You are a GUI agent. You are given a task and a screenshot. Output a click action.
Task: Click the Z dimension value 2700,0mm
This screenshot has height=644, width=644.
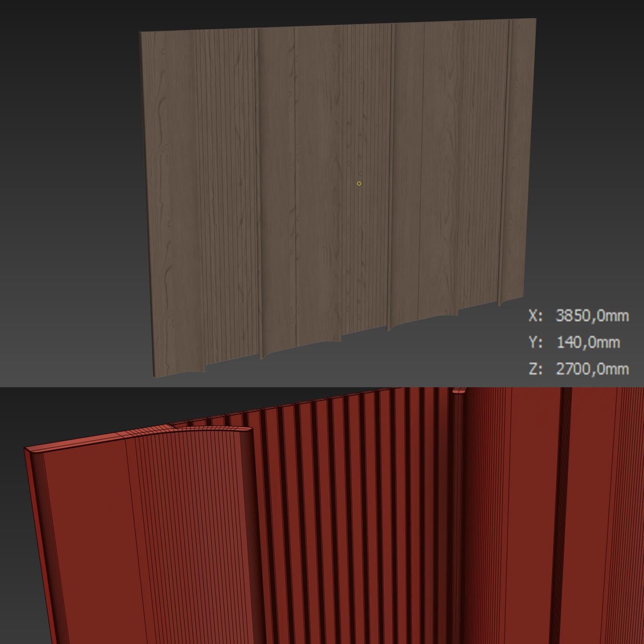tap(592, 369)
